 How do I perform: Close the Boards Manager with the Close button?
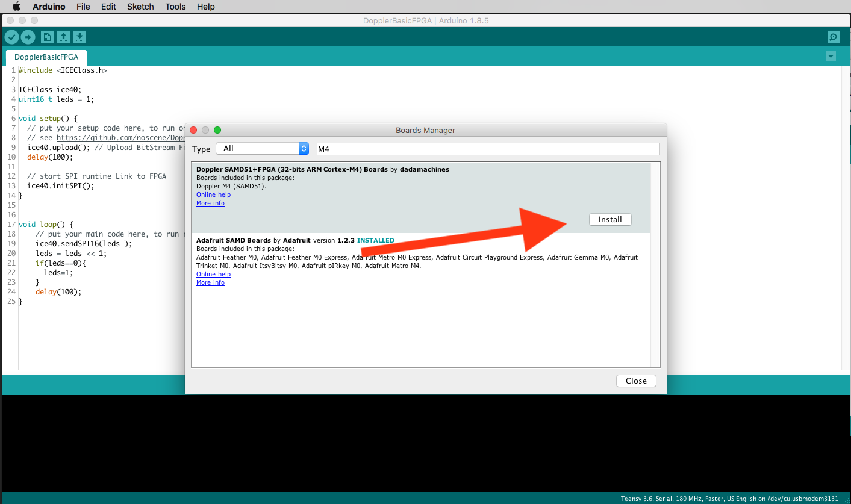636,381
